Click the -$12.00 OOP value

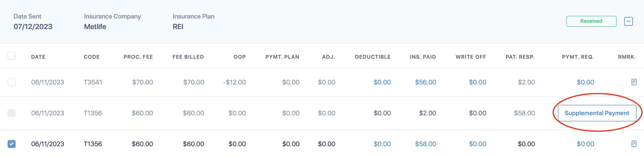(x=234, y=82)
